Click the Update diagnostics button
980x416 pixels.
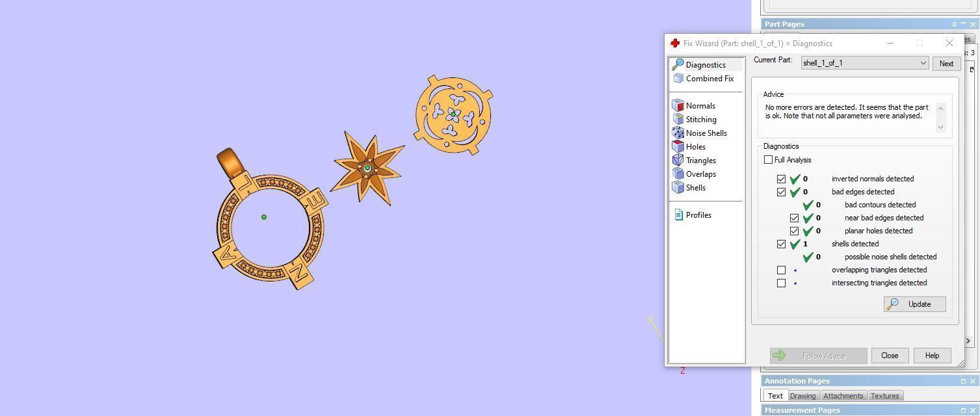point(914,304)
